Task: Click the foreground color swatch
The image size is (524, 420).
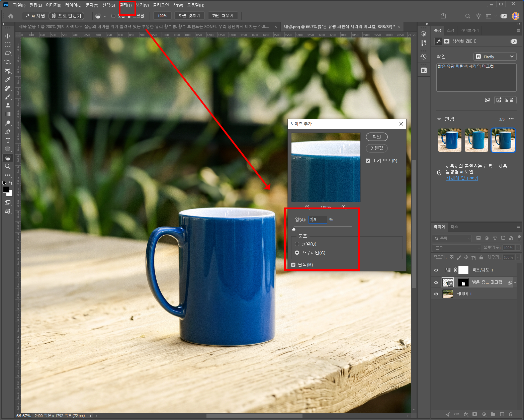Action: (6, 190)
